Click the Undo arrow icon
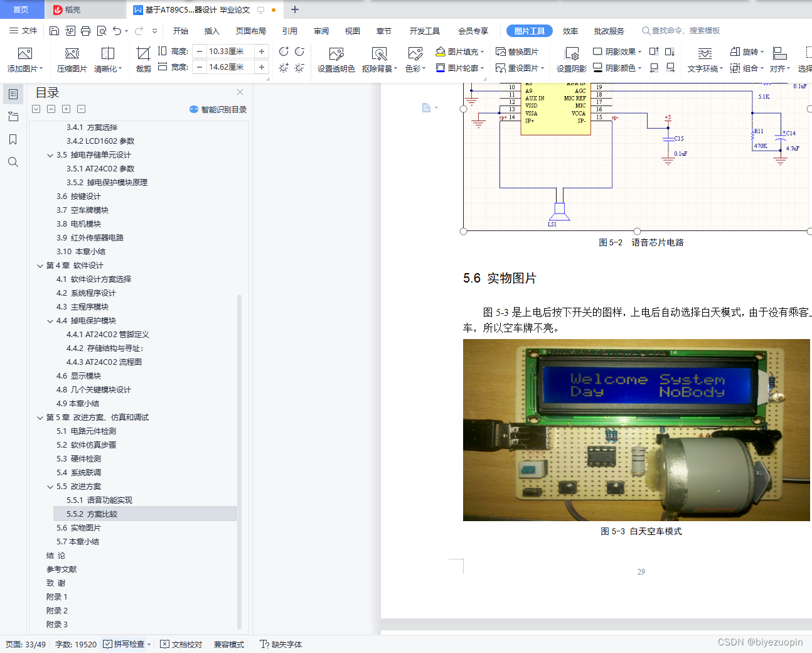This screenshot has width=812, height=653. coord(117,31)
